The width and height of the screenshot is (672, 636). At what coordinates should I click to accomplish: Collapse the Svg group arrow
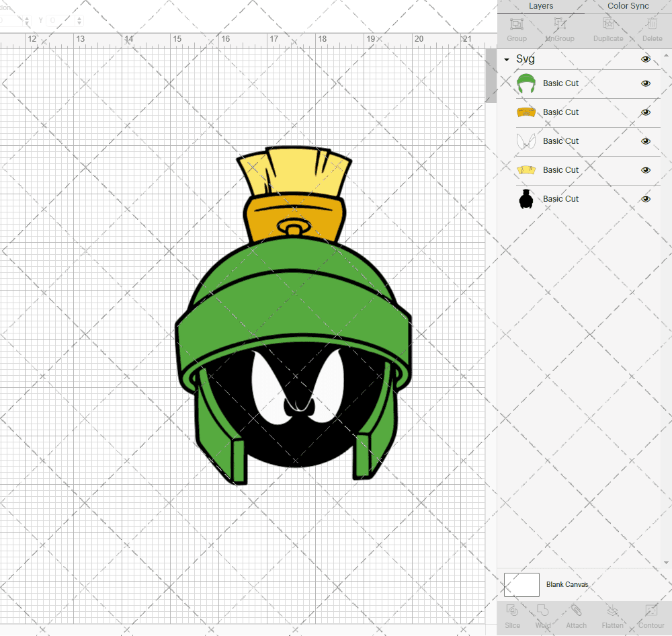[x=507, y=60]
